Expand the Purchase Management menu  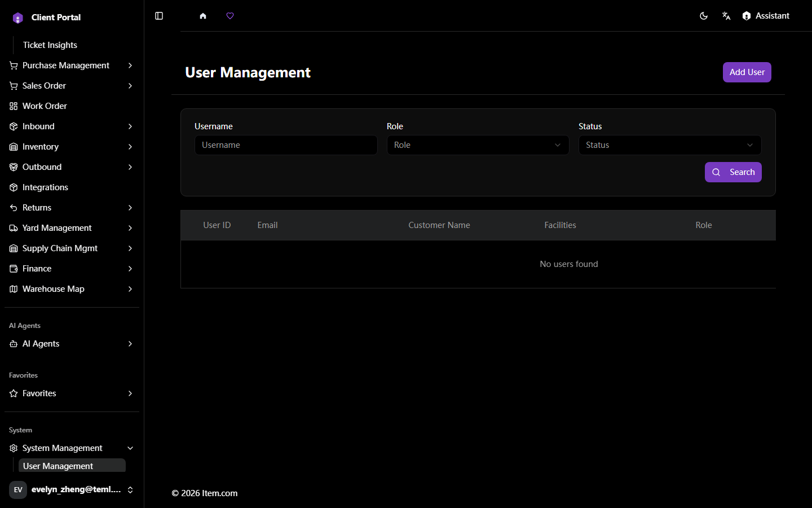[x=72, y=65]
